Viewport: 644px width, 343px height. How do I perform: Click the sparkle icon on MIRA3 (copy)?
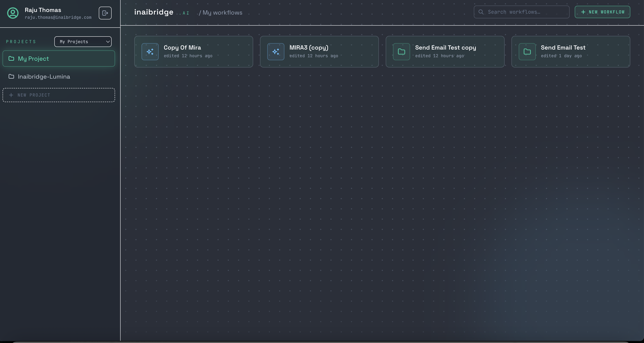pos(276,52)
